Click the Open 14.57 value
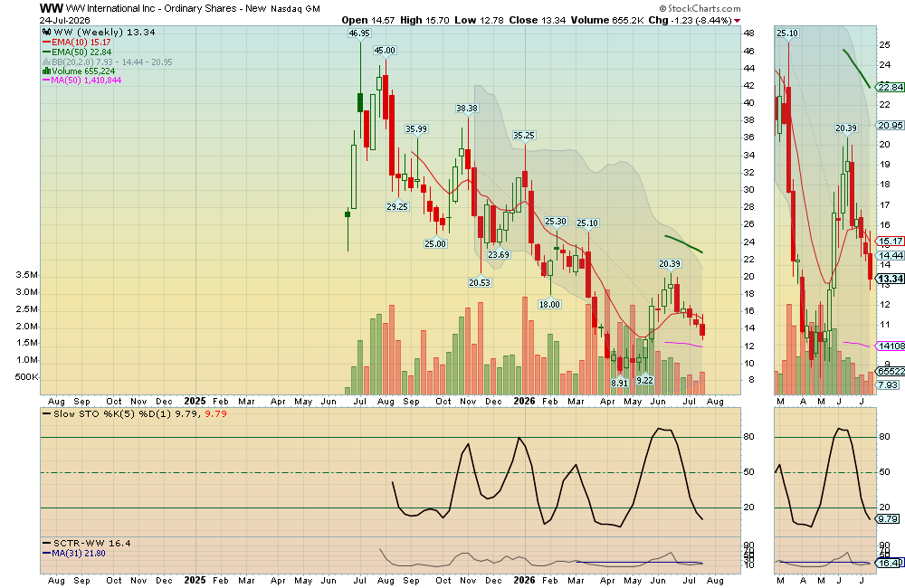Image resolution: width=905 pixels, height=588 pixels. click(x=368, y=20)
